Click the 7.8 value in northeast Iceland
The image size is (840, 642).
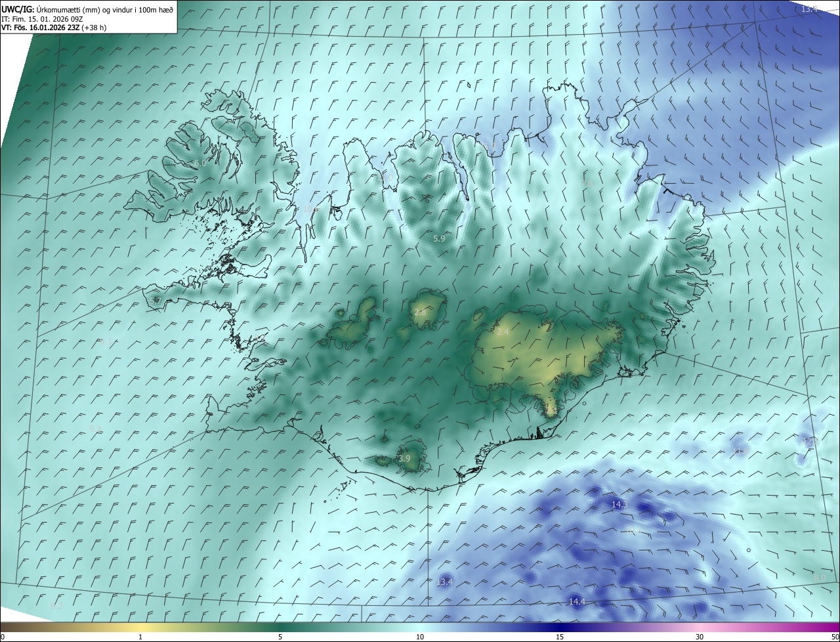[587, 183]
